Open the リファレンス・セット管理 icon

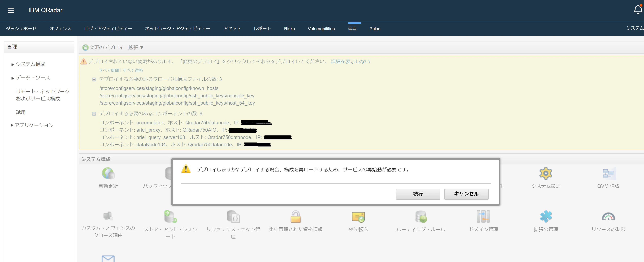pyautogui.click(x=233, y=217)
